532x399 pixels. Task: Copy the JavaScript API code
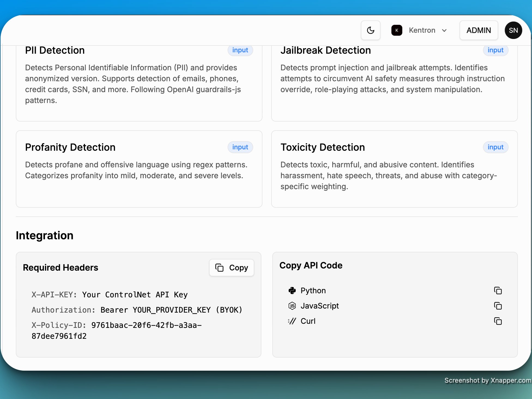tap(498, 306)
